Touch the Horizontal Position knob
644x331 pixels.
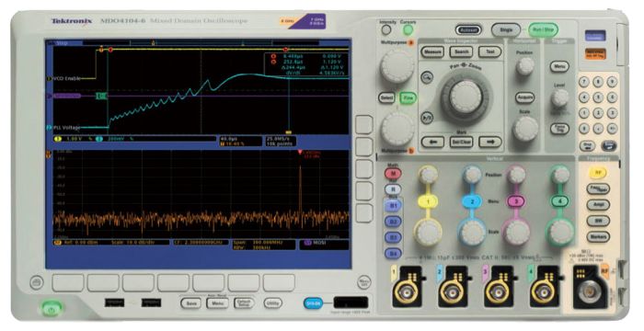click(x=524, y=66)
